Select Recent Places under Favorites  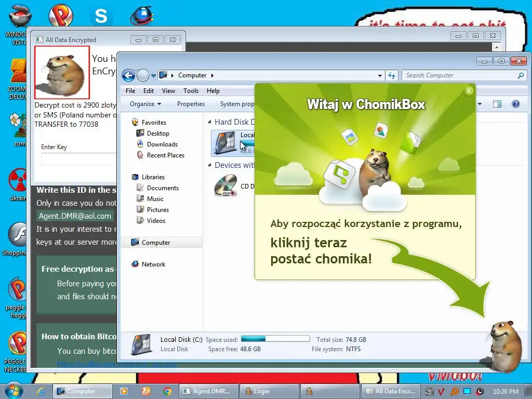click(x=165, y=155)
